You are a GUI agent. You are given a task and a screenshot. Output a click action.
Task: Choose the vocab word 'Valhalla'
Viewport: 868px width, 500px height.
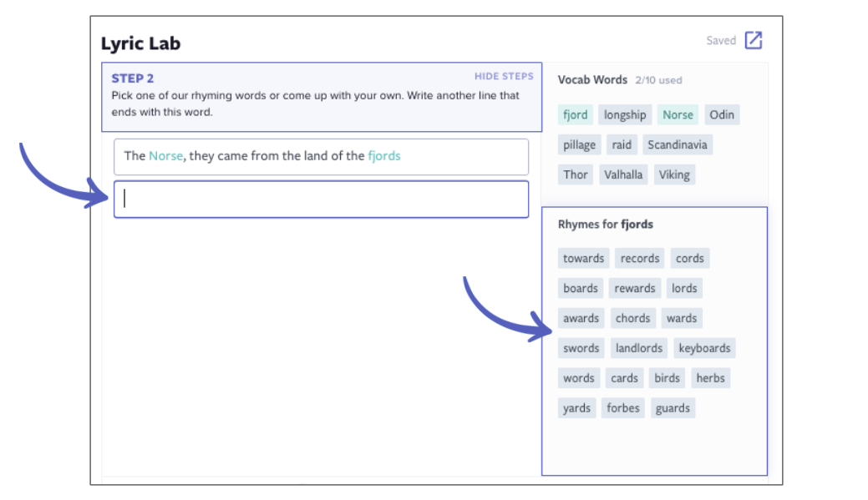click(623, 175)
